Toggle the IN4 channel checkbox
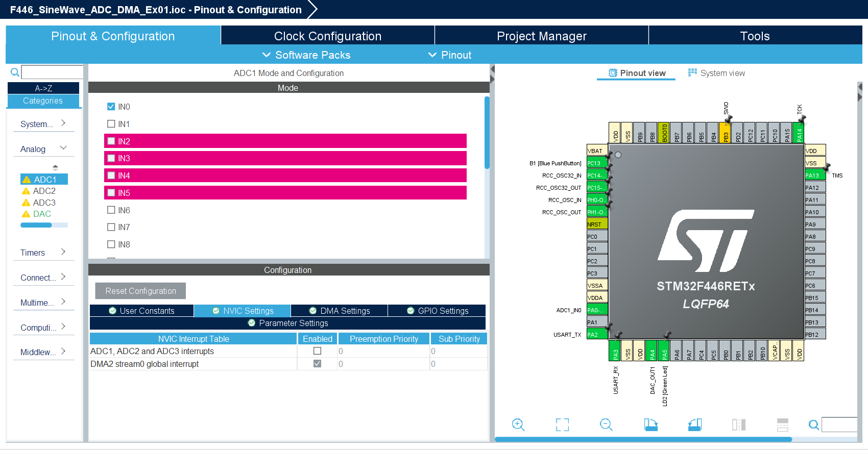 tap(111, 176)
